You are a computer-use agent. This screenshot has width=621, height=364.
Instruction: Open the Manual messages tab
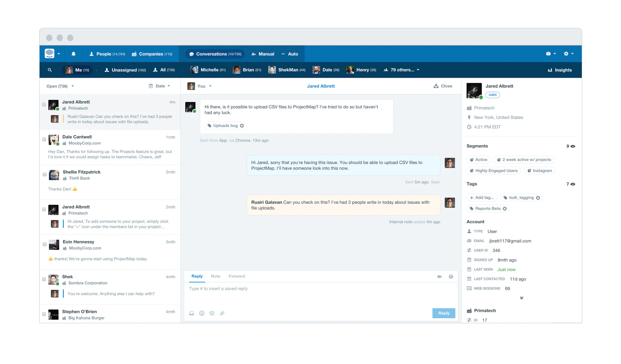click(263, 54)
